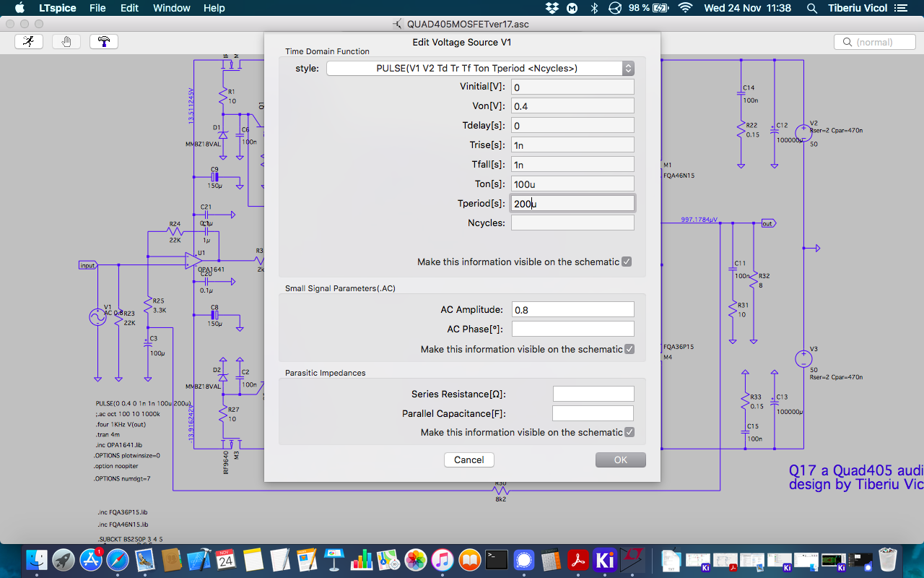Open Finder from the dock
Image resolution: width=924 pixels, height=578 pixels.
(38, 559)
